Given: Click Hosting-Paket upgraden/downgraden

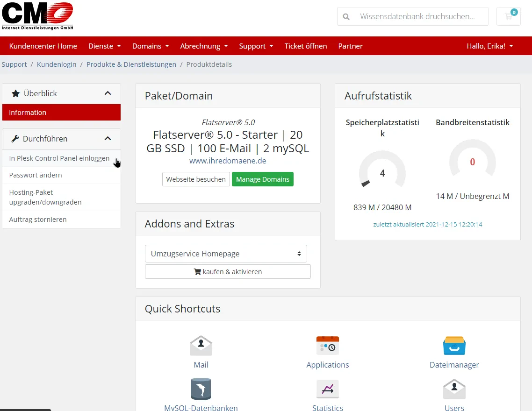Looking at the screenshot, I should pyautogui.click(x=61, y=197).
